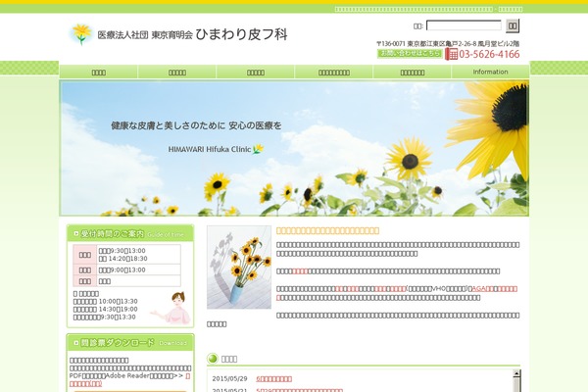Click the search submit button beside the field
This screenshot has height=392, width=588.
click(513, 25)
